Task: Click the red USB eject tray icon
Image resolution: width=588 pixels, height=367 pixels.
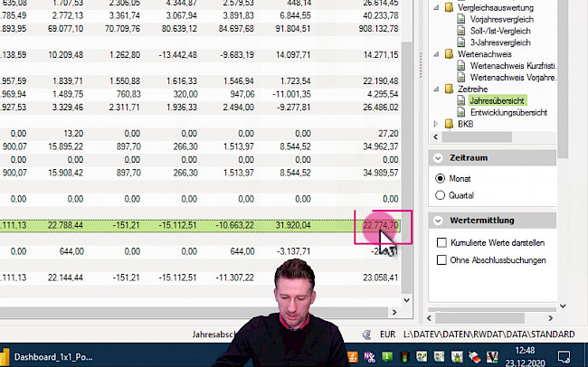Action: (x=474, y=356)
